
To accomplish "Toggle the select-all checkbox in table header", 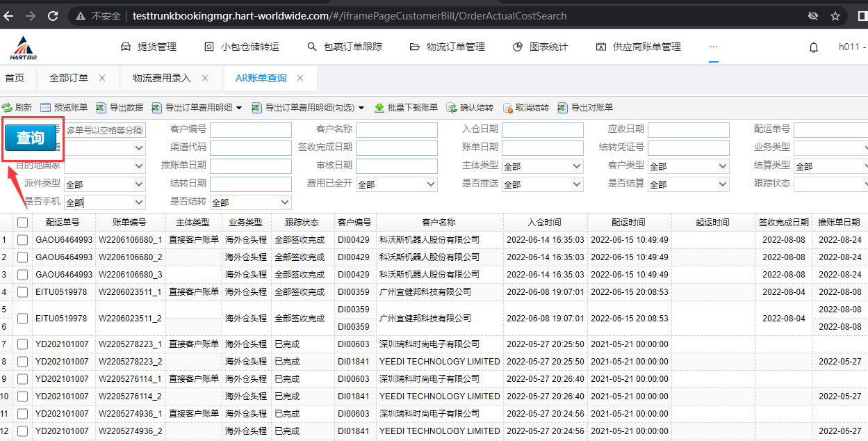I will click(23, 223).
